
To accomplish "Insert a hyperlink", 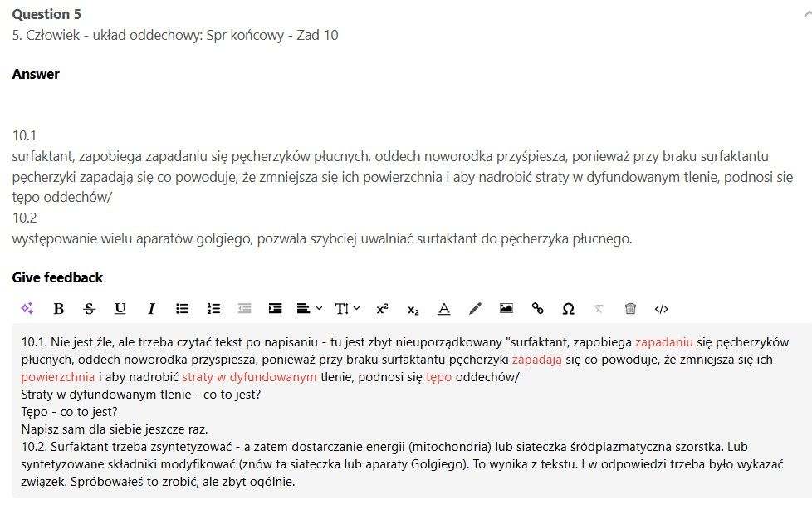I will [537, 309].
